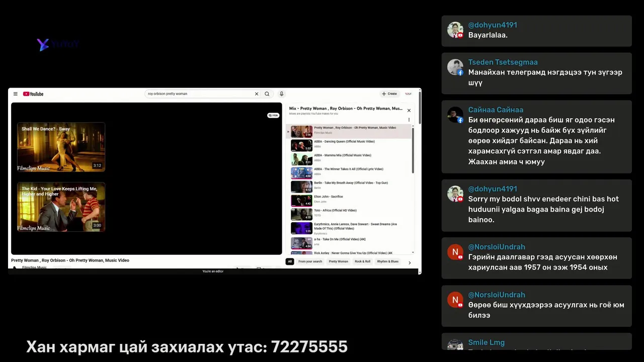Select the 'All' filter chip
Screen dimensions: 644x362
pyautogui.click(x=290, y=261)
